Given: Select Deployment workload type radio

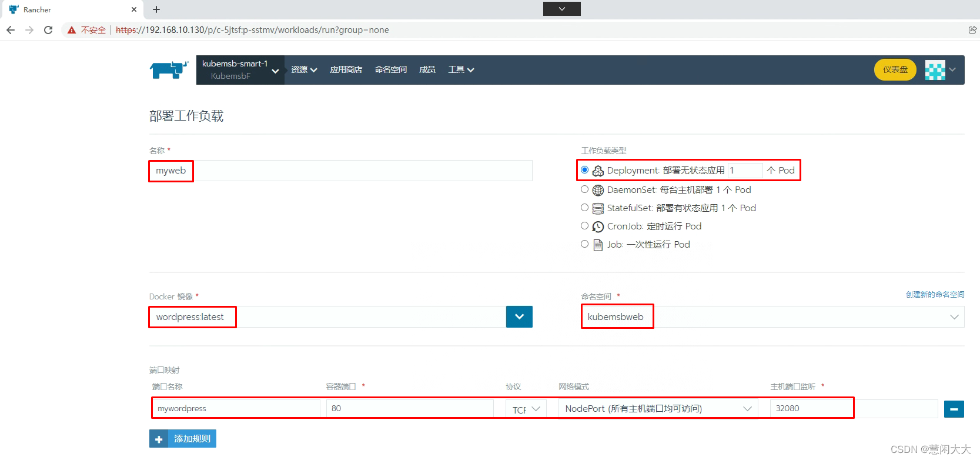Looking at the screenshot, I should 584,170.
